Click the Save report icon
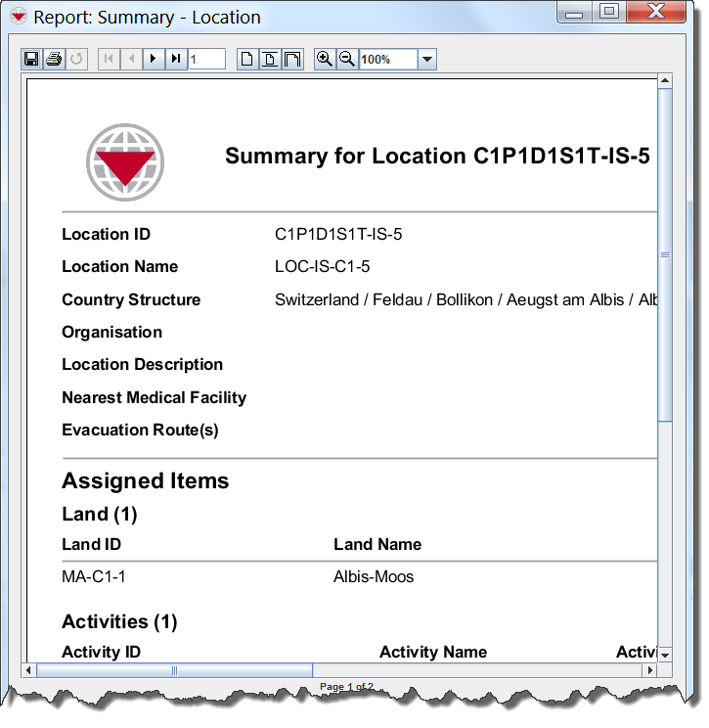 (x=31, y=60)
